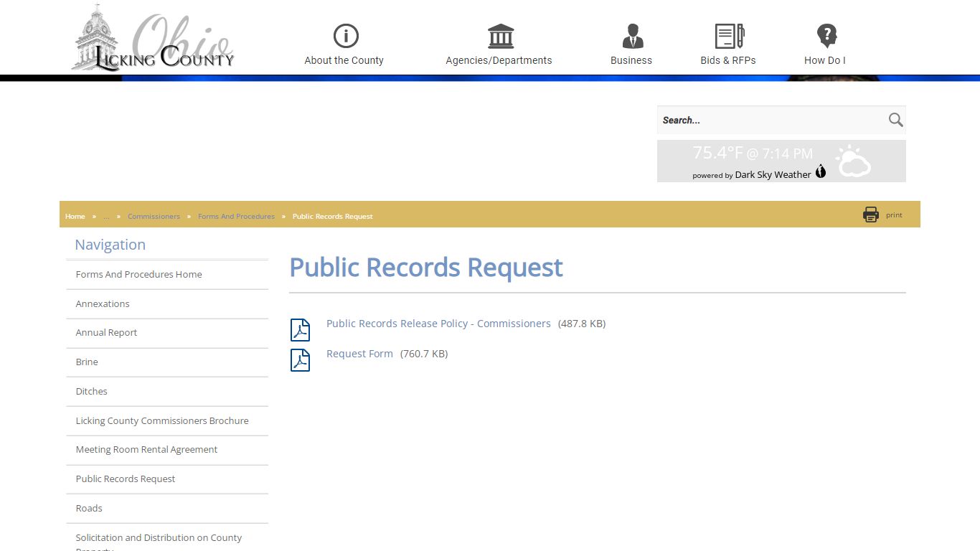Open the How Do I menu
Viewport: 980px width, 551px height.
click(825, 60)
